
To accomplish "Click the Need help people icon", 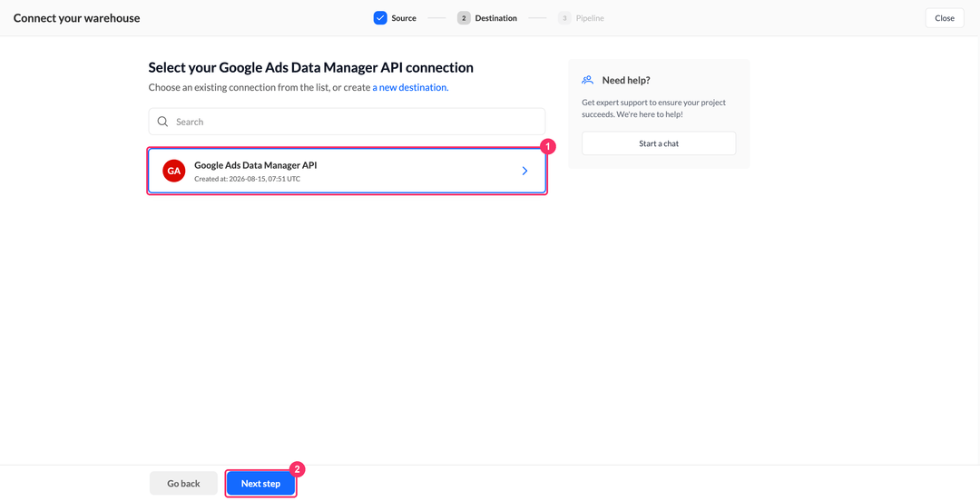I will (587, 80).
